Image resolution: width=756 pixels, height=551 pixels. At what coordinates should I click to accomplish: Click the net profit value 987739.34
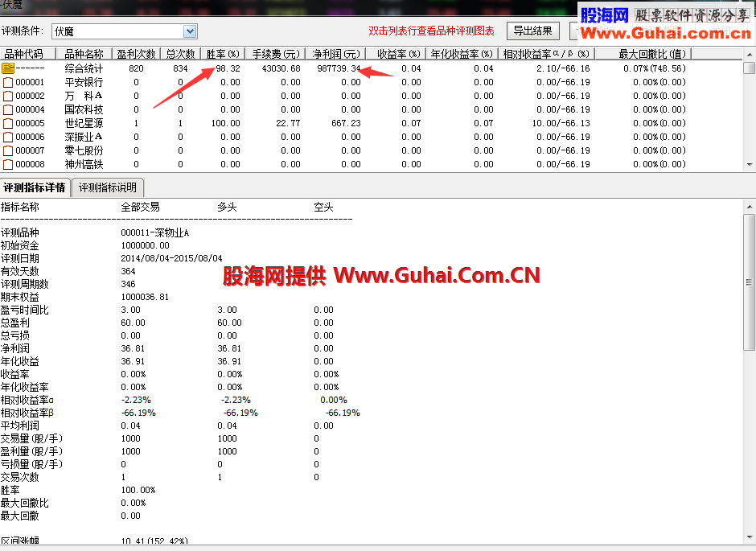click(339, 68)
